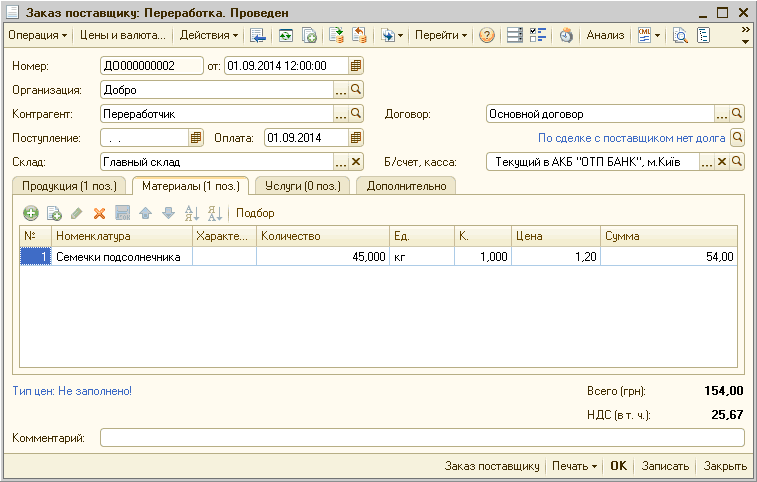Open the Действия dropdown menu
757x482 pixels.
pos(209,35)
